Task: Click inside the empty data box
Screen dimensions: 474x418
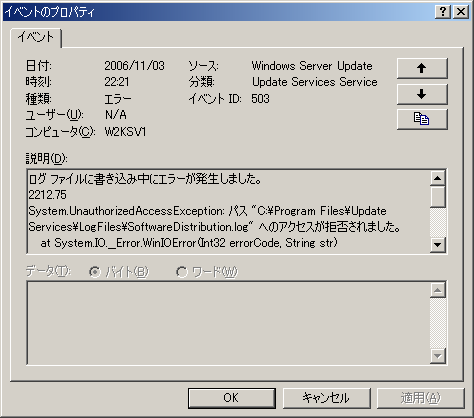Action: pos(228,323)
